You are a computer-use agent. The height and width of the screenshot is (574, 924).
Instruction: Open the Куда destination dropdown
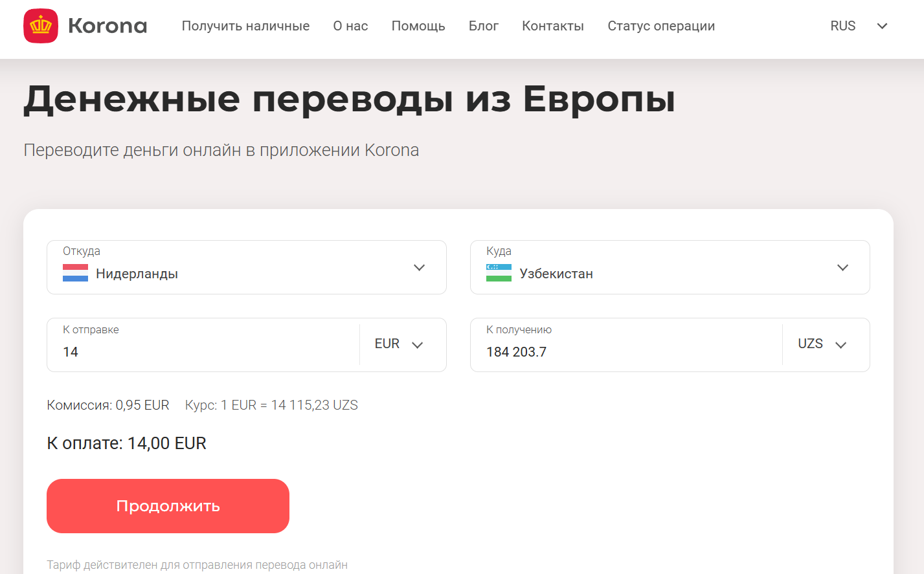pyautogui.click(x=670, y=267)
